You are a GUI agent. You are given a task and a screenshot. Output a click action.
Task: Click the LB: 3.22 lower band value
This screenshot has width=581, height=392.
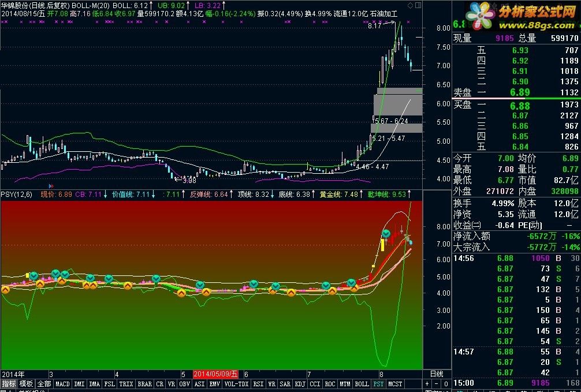207,6
